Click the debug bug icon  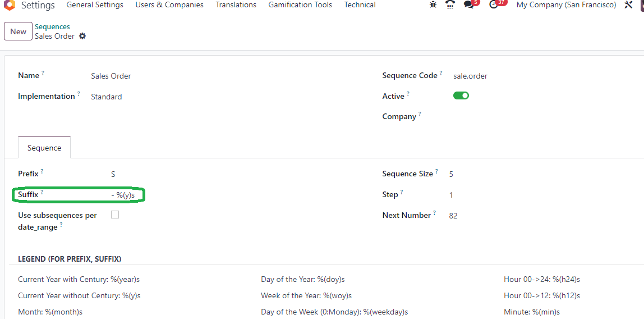point(433,4)
